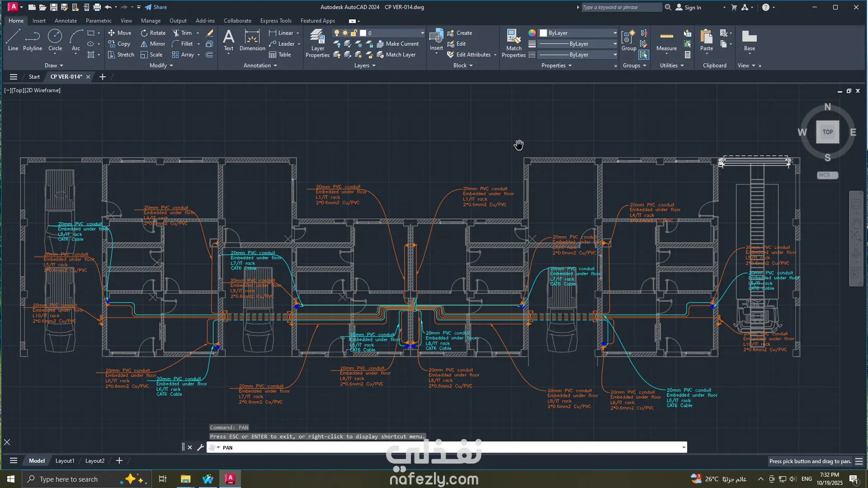
Task: Open ByLayer object color dropdown
Action: coord(615,33)
